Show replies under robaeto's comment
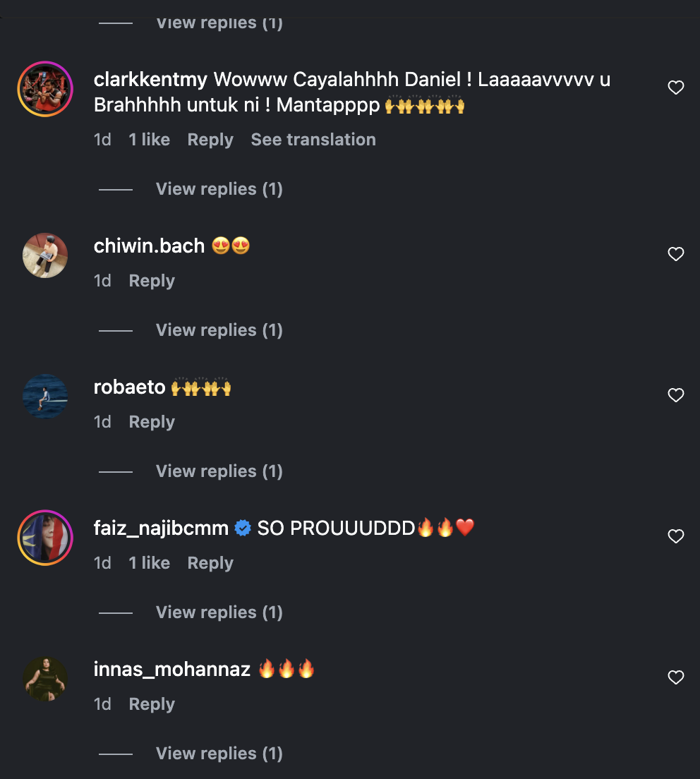Screen dimensions: 700x779 point(219,471)
